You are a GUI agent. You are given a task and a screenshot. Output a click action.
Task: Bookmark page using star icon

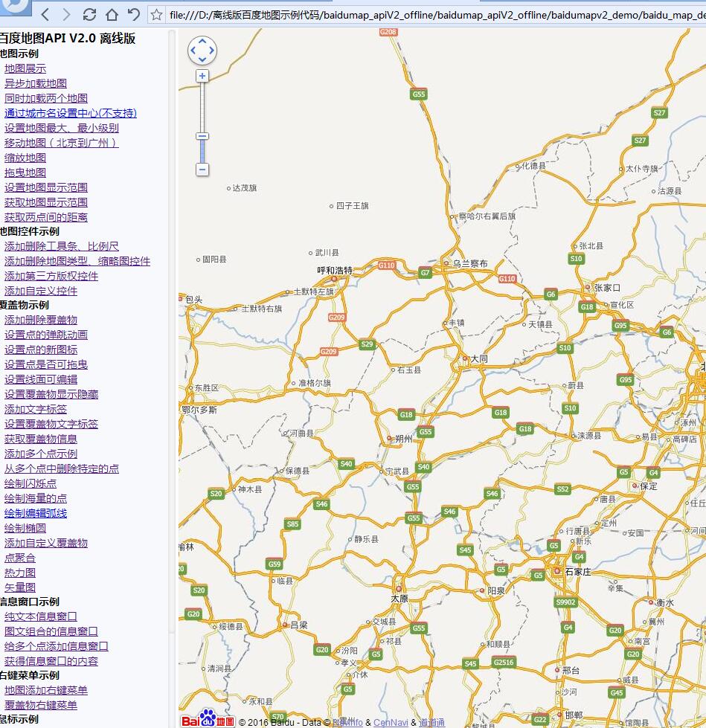156,14
